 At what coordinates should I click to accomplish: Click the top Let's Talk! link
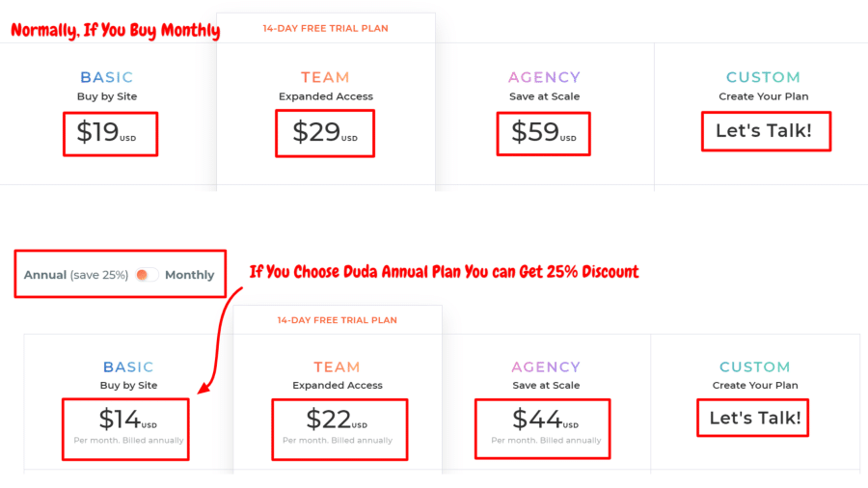coord(764,130)
